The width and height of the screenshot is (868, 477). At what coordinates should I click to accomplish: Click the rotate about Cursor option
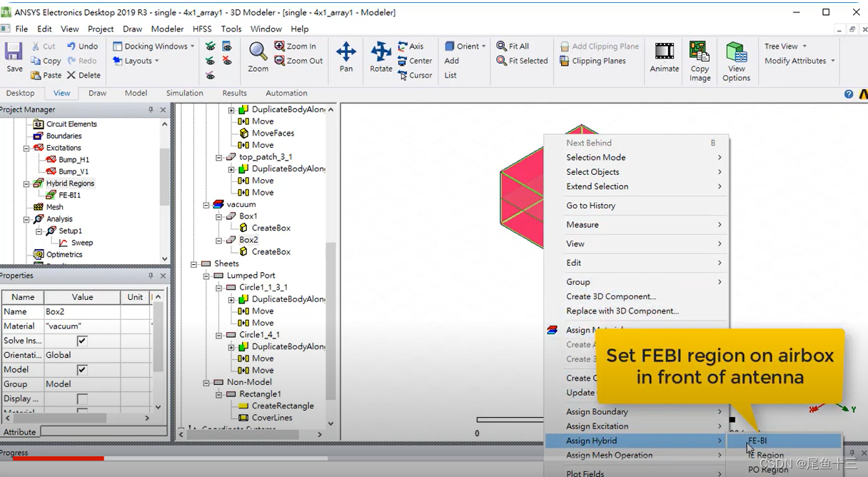click(415, 75)
